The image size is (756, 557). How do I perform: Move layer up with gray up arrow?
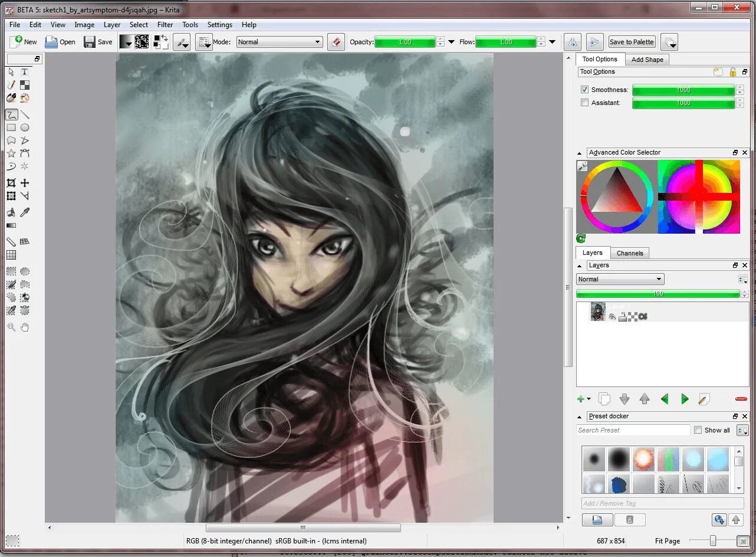(645, 399)
